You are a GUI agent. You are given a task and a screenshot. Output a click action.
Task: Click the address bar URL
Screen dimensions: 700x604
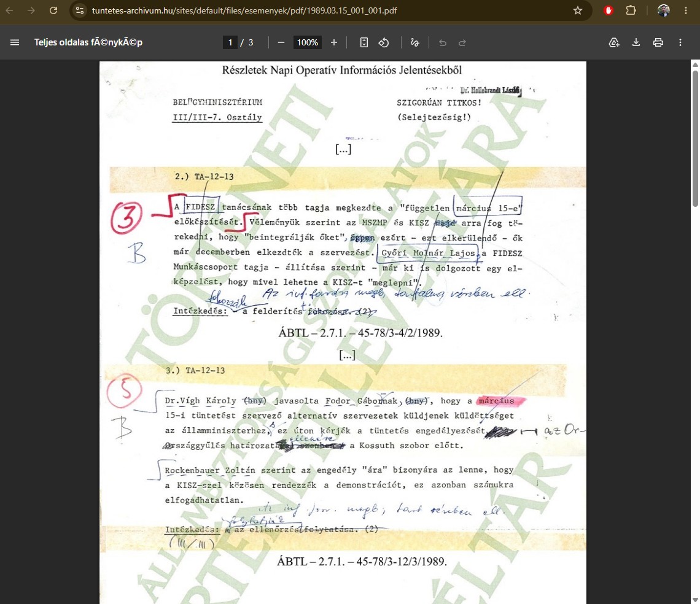[244, 10]
